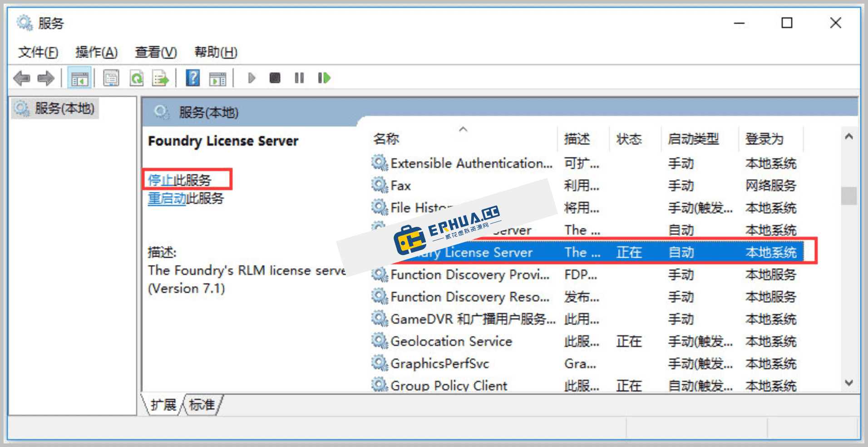Click the Forward arrow in the toolbar
The image size is (868, 447).
tap(46, 78)
